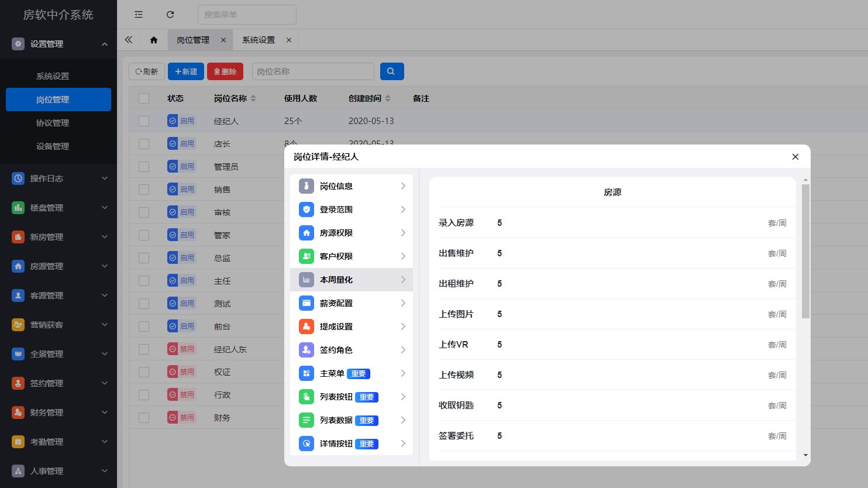The image size is (868, 488).
Task: Click the 客户权限 people icon
Action: pyautogui.click(x=306, y=256)
